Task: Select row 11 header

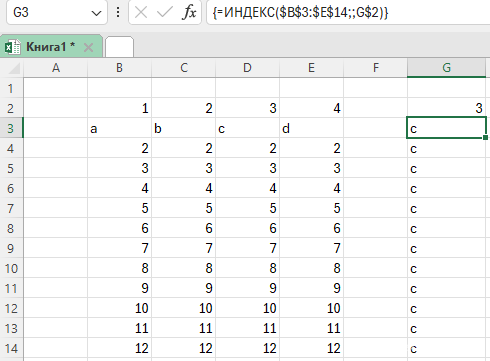Action: pyautogui.click(x=11, y=288)
